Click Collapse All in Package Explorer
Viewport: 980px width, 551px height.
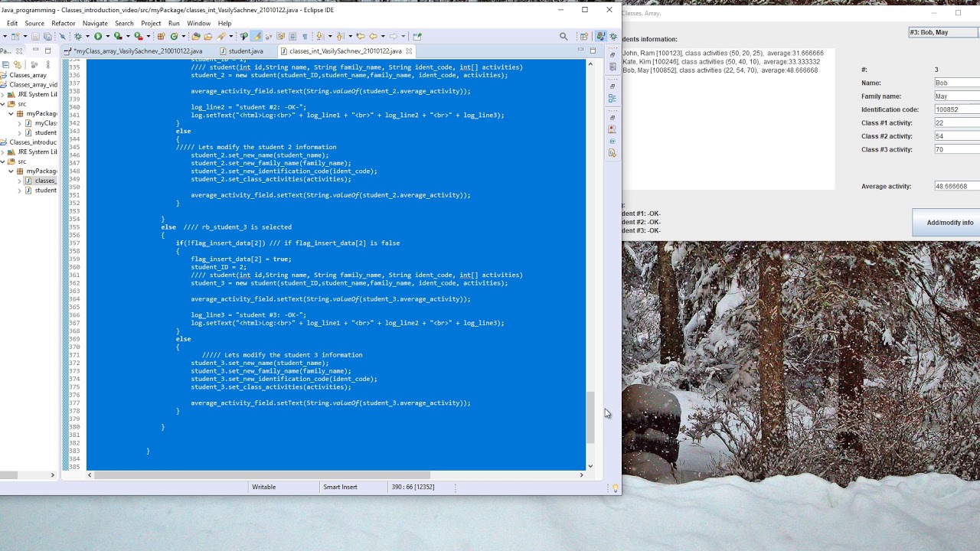click(5, 64)
